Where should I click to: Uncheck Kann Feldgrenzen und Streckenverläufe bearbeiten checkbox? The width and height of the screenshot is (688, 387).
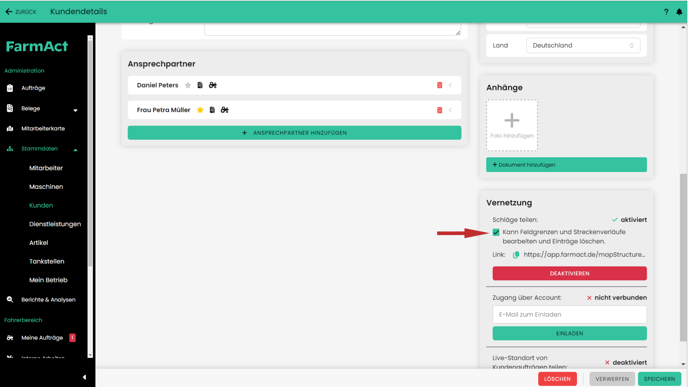(496, 232)
